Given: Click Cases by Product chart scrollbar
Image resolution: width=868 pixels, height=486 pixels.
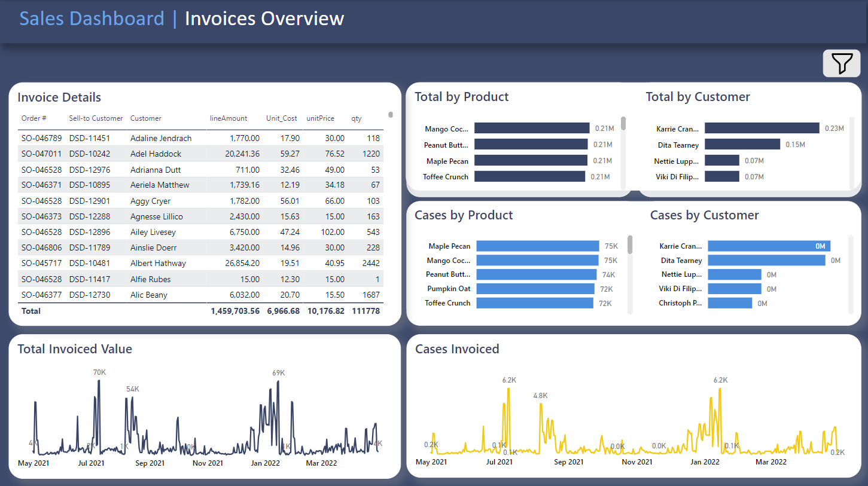Looking at the screenshot, I should pyautogui.click(x=630, y=244).
